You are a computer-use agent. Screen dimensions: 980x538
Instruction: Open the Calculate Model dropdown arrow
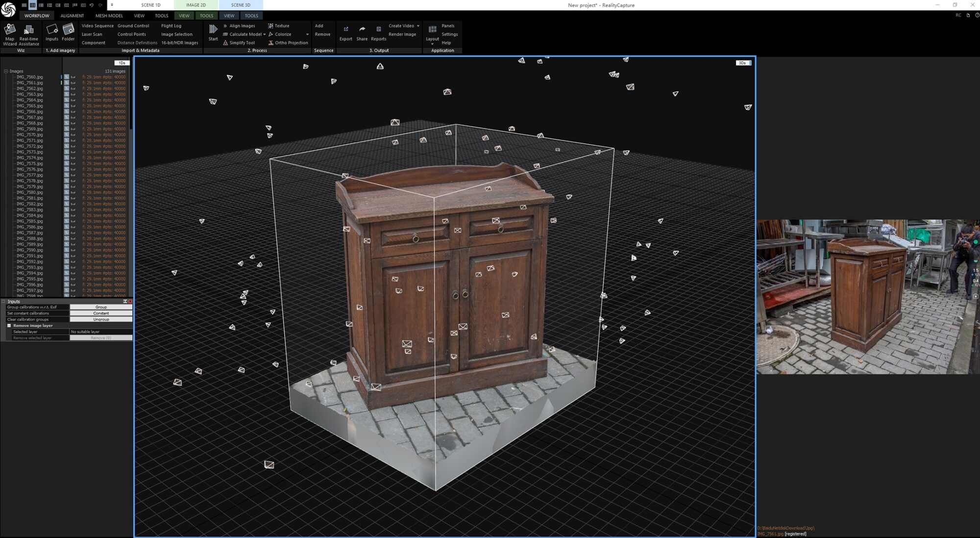264,34
